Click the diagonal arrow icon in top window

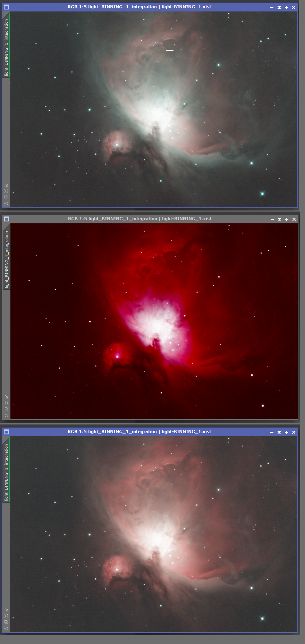6,185
